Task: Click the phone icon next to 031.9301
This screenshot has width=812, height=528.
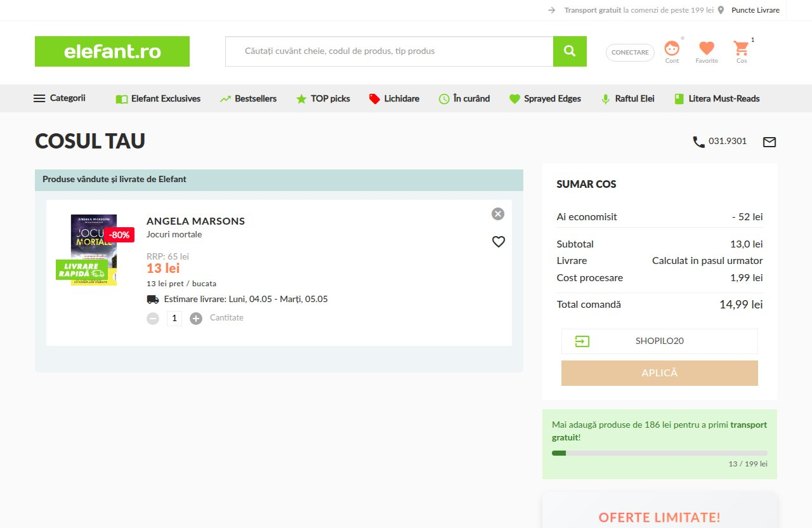Action: click(699, 142)
